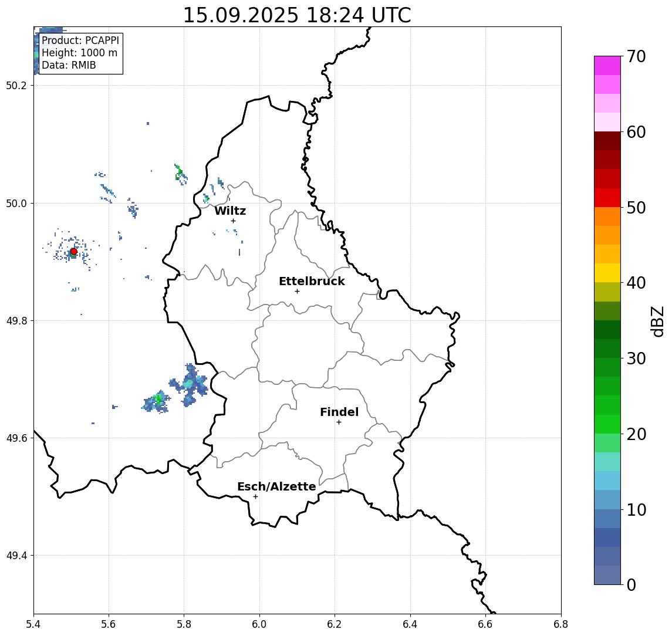Click the green-centered radar echo southwest of the border

(x=157, y=401)
